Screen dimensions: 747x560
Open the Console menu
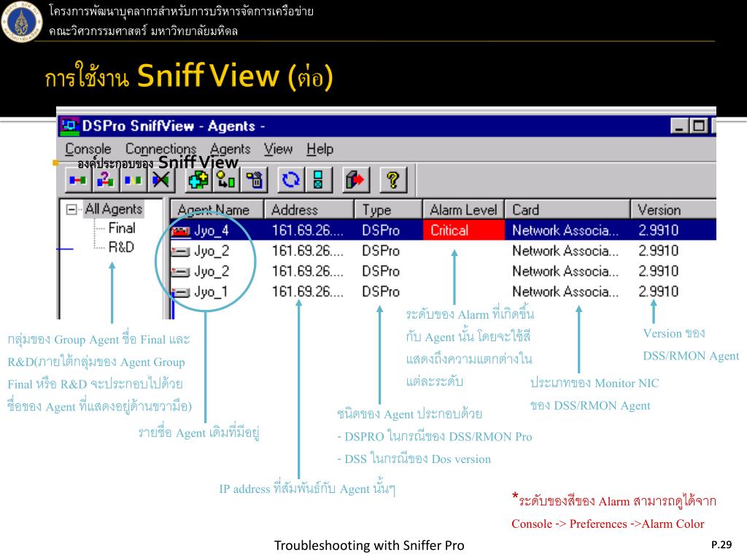88,149
